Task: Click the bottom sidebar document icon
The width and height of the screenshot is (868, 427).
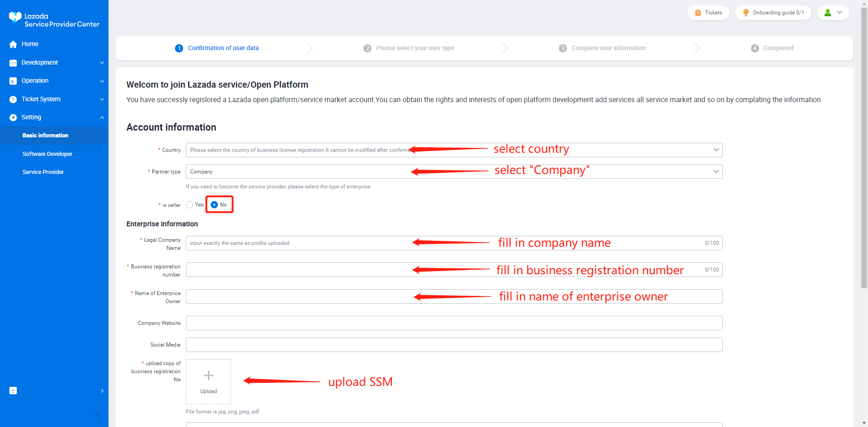Action: 13,390
